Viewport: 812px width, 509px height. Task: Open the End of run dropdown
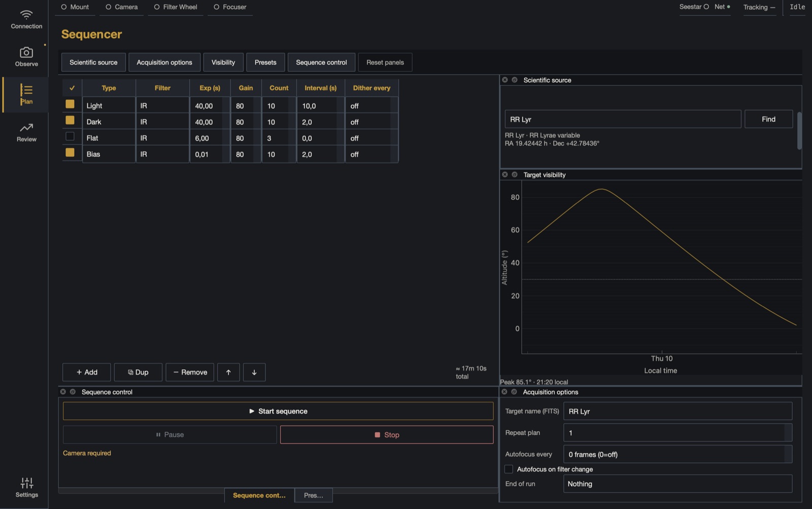tap(678, 484)
